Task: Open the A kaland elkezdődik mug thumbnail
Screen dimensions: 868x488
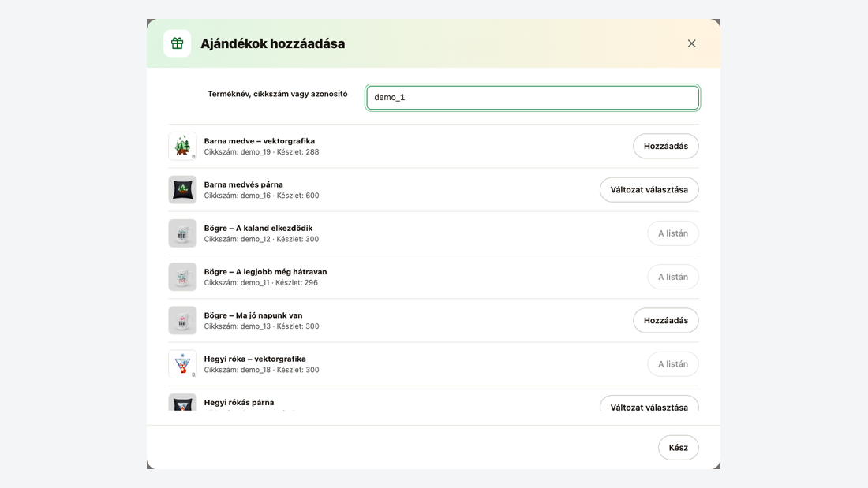Action: (183, 233)
